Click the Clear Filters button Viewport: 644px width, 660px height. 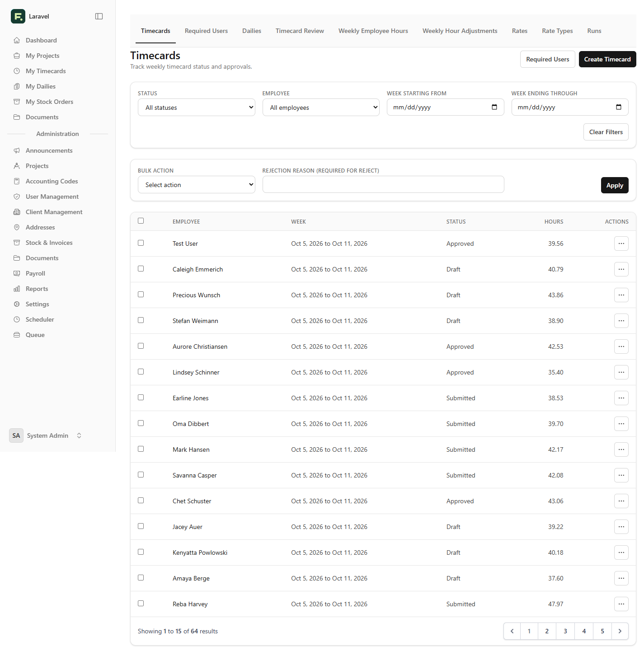(x=606, y=132)
